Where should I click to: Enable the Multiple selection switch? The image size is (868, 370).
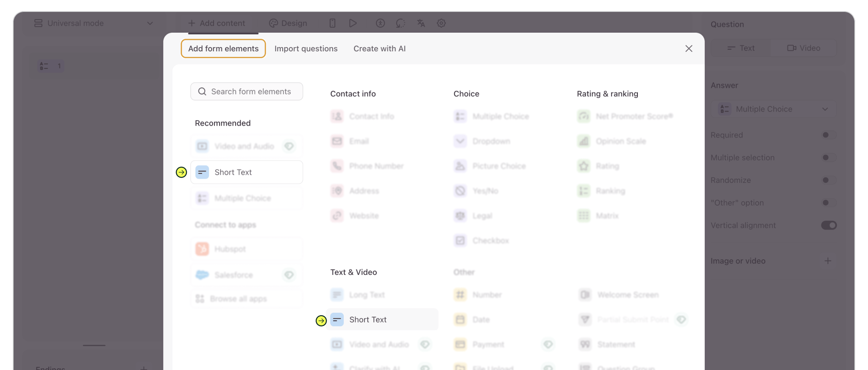pyautogui.click(x=829, y=157)
